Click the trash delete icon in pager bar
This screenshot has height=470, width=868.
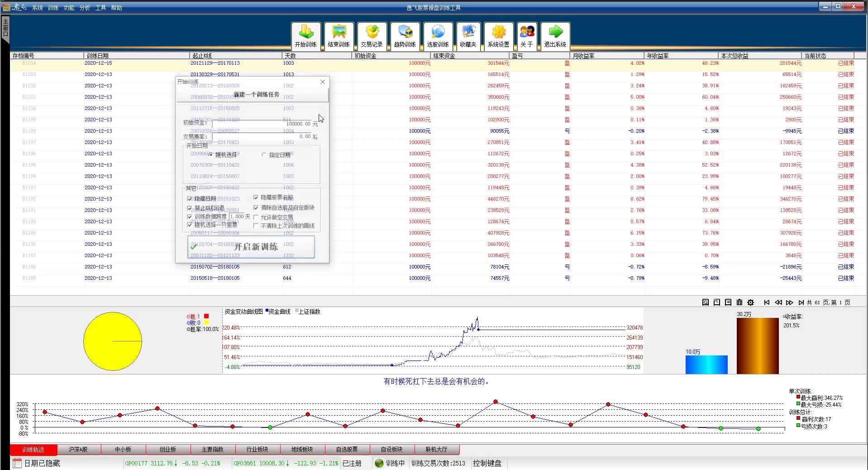coord(739,302)
